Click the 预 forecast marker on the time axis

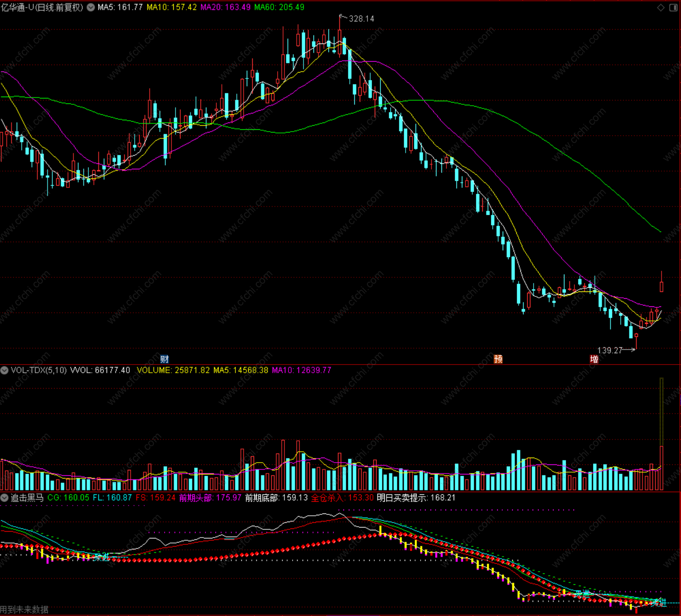click(498, 359)
